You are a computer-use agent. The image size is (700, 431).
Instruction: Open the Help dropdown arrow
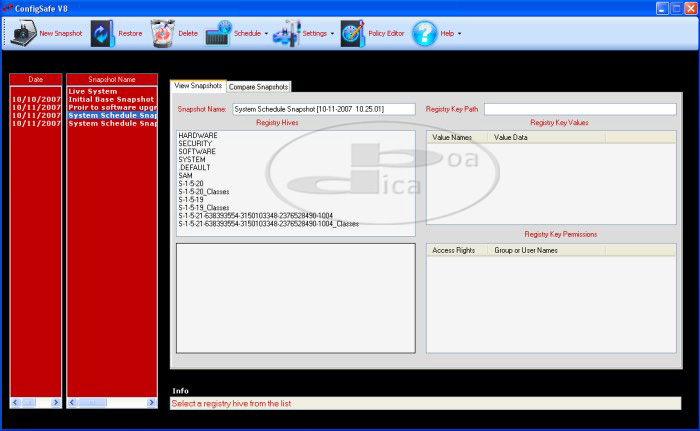point(459,34)
